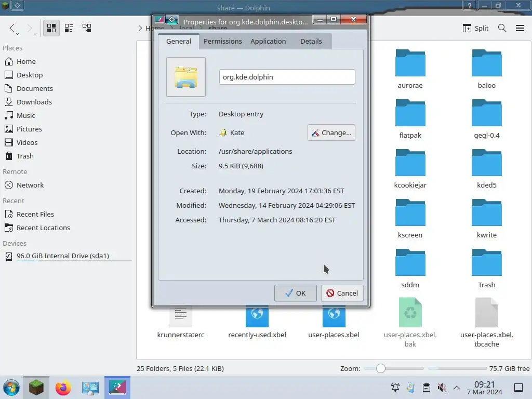
Task: Open Pictures in Places panel
Action: (23, 129)
